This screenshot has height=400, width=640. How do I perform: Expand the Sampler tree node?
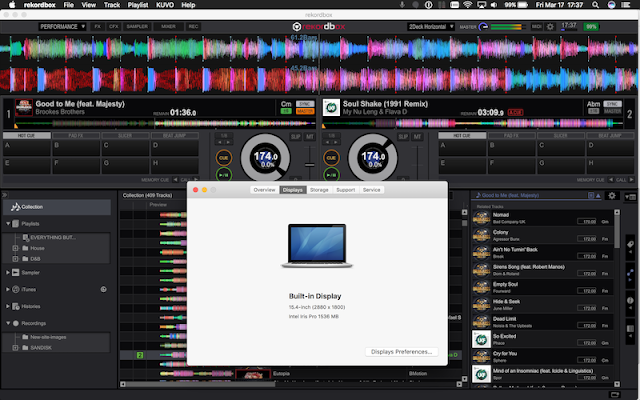[8, 272]
